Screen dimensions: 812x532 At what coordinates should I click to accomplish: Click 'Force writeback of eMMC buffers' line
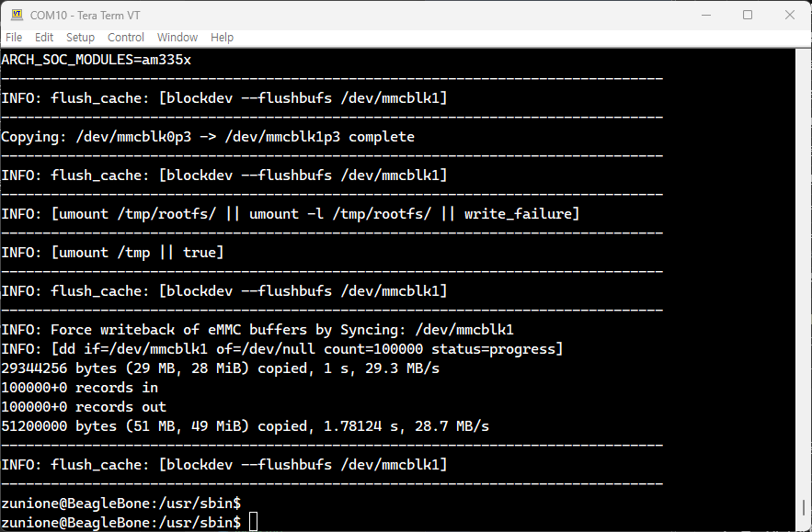[x=257, y=330]
